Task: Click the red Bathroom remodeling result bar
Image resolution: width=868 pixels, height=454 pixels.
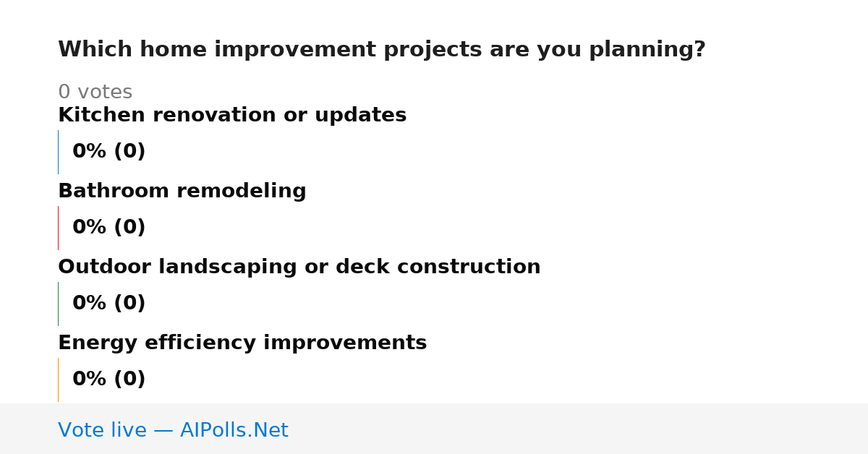Action: 58,228
